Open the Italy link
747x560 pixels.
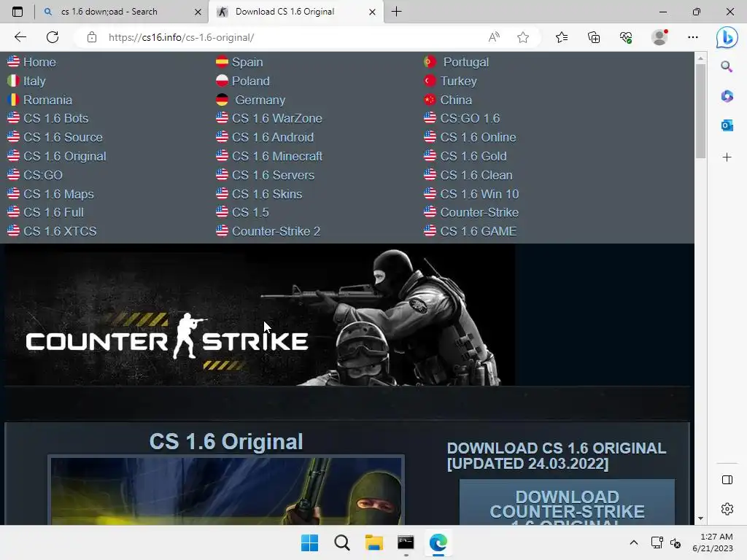34,81
